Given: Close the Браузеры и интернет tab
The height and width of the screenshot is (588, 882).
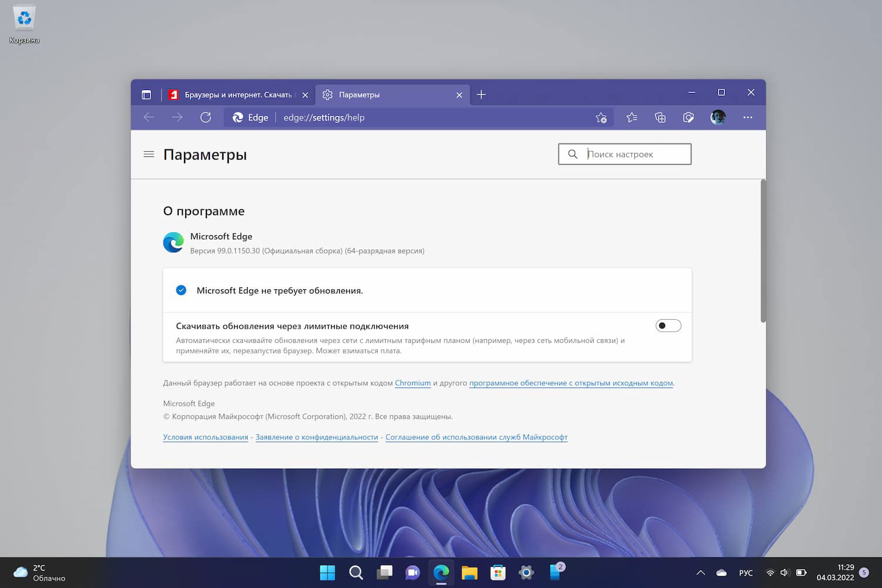Looking at the screenshot, I should [305, 95].
